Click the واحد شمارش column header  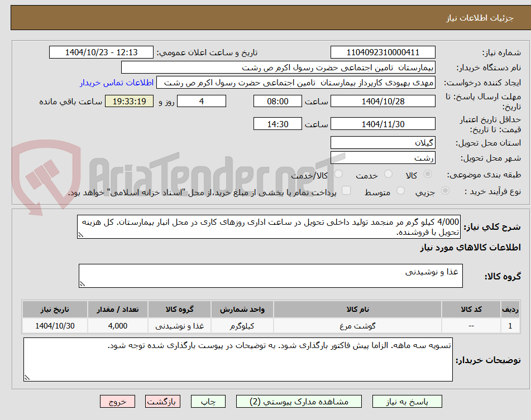click(242, 309)
